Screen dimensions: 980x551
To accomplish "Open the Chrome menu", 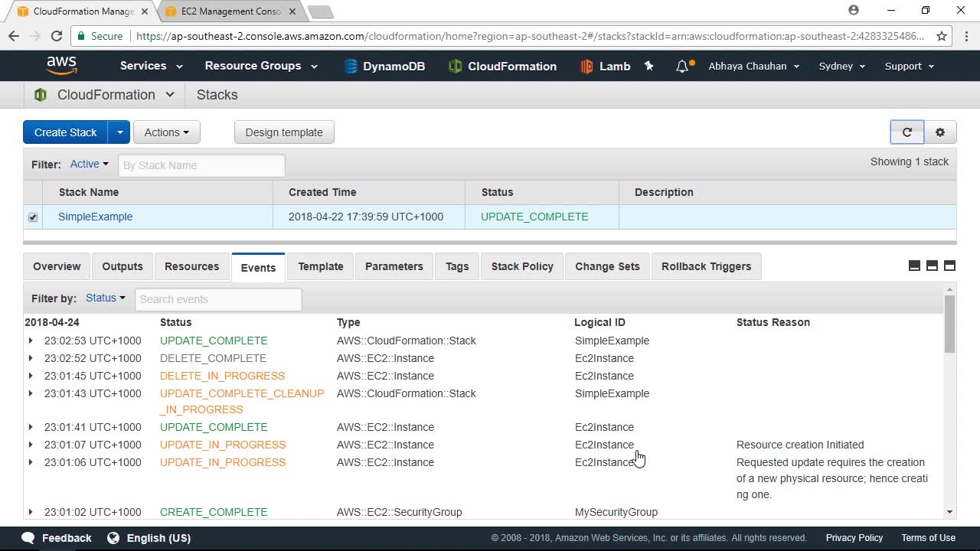I will [965, 36].
